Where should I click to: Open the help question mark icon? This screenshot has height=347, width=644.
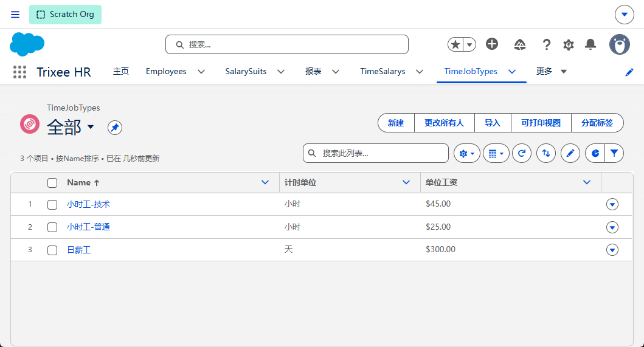point(546,44)
